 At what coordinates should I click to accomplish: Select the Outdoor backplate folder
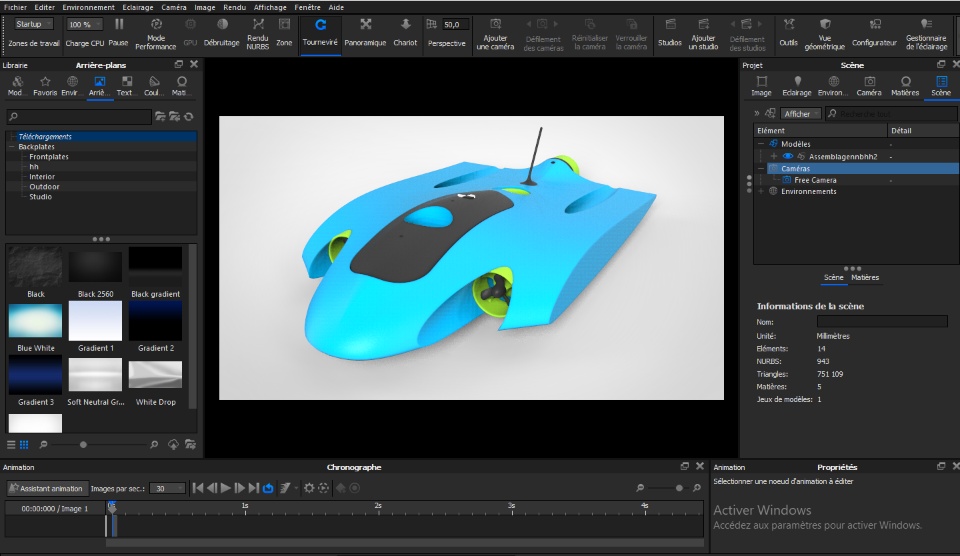44,187
